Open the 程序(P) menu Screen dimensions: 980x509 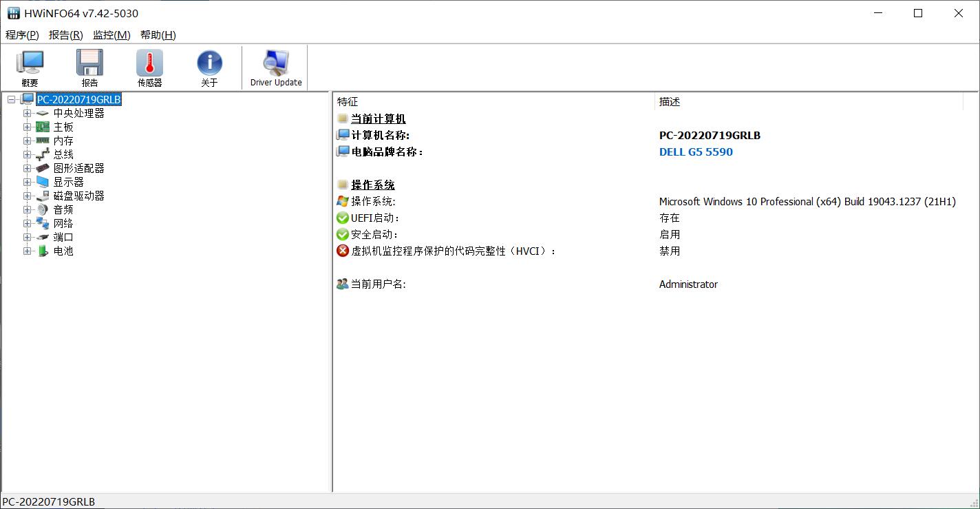[x=21, y=34]
